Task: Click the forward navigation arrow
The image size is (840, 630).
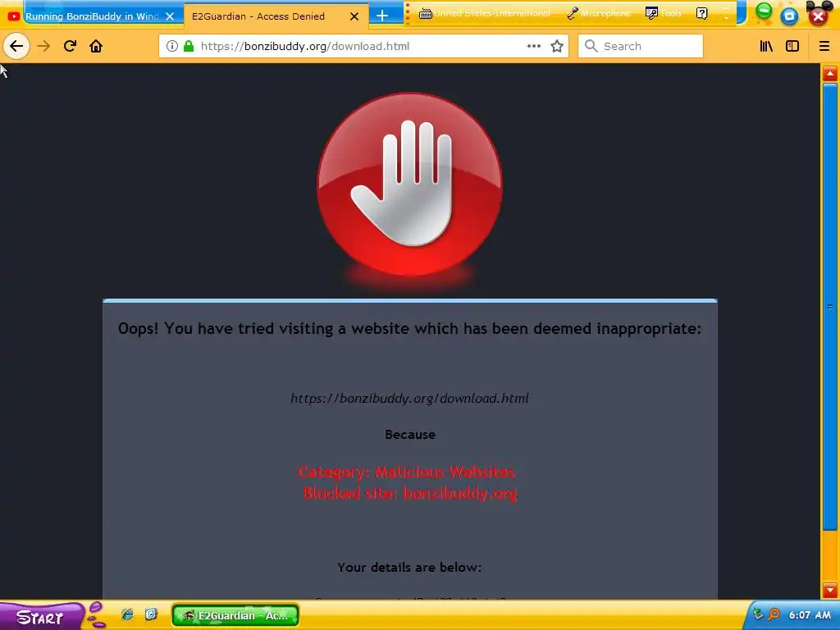Action: click(43, 46)
